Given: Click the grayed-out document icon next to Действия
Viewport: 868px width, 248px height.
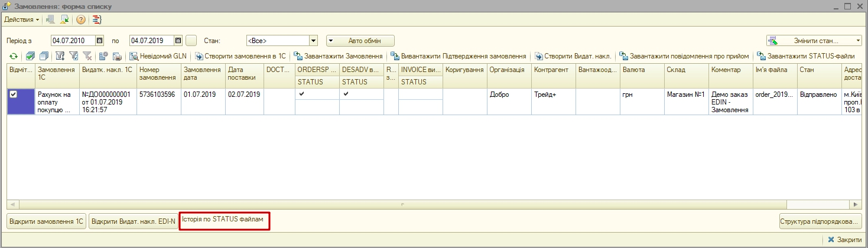Looking at the screenshot, I should click(50, 19).
